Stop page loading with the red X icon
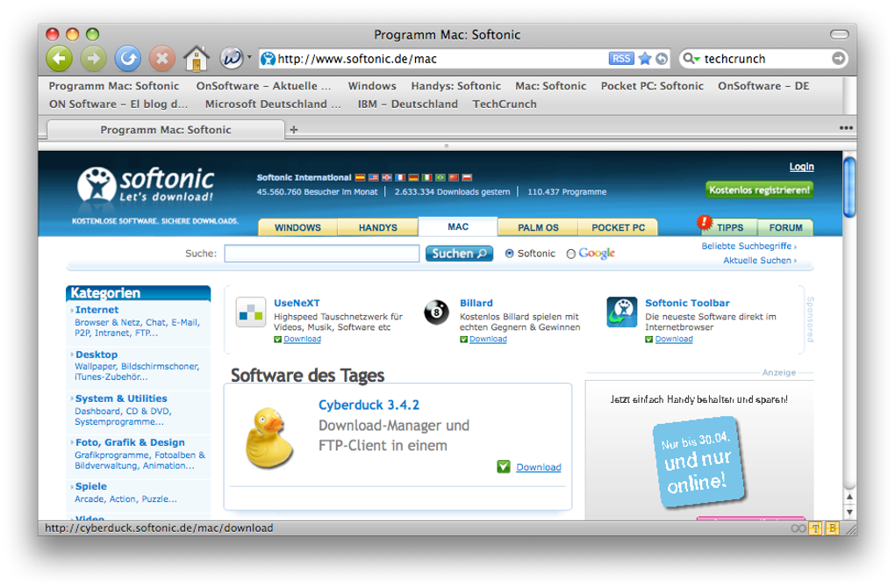Viewport: 895px width, 588px height. (162, 58)
